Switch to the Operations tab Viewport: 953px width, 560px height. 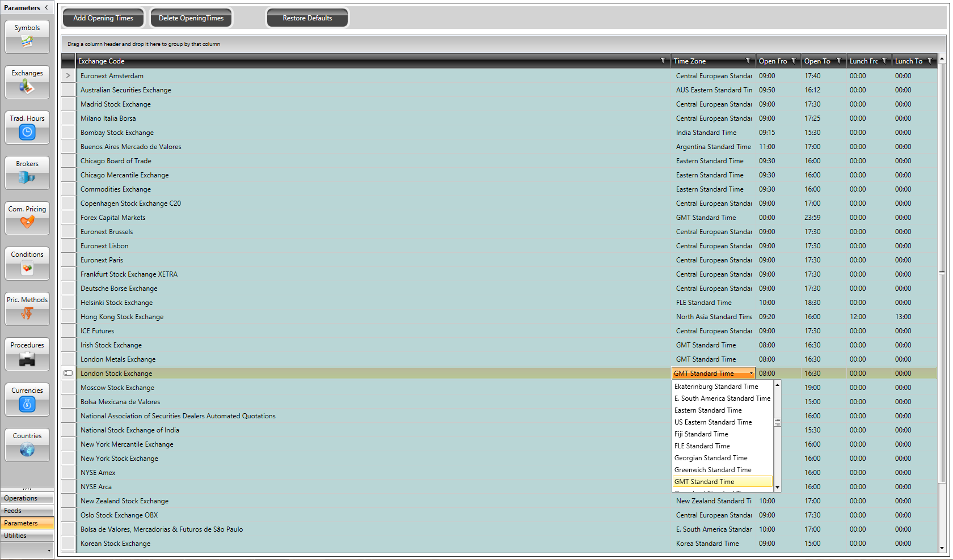coord(27,498)
